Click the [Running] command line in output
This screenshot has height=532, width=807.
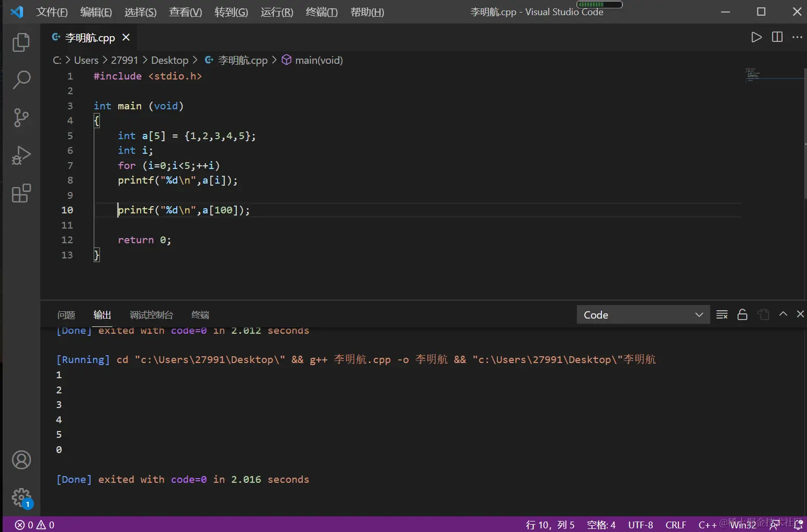point(356,359)
